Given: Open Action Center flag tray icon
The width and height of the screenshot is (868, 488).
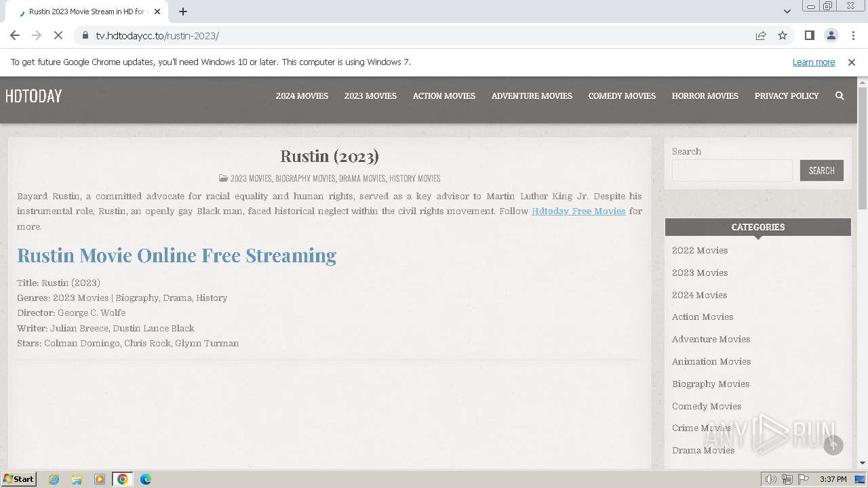Looking at the screenshot, I should click(x=804, y=479).
